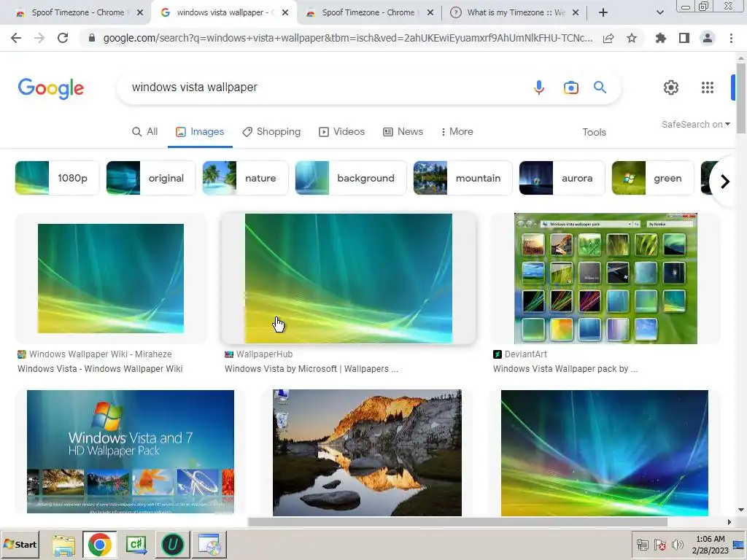Click the Google logo
This screenshot has height=560, width=747.
coord(51,88)
